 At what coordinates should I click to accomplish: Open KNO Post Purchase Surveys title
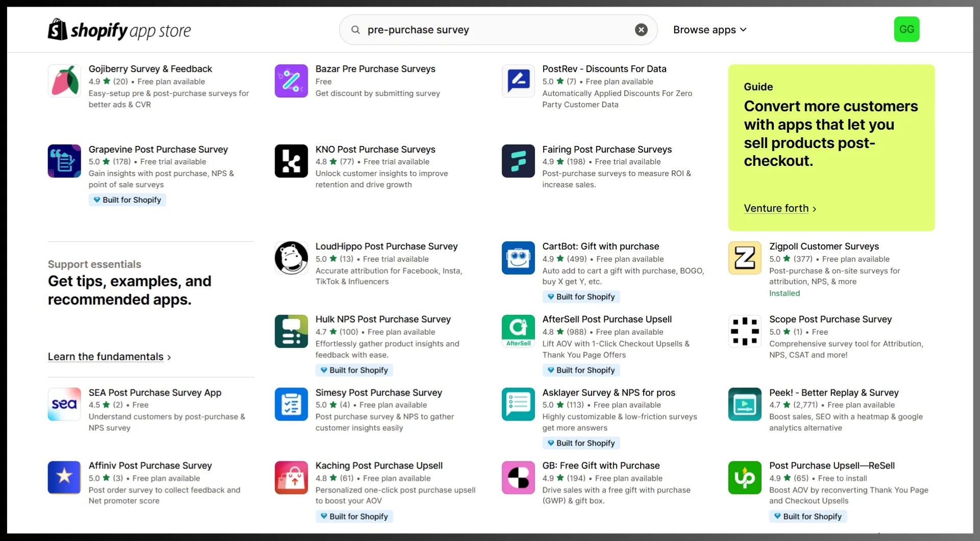point(375,150)
